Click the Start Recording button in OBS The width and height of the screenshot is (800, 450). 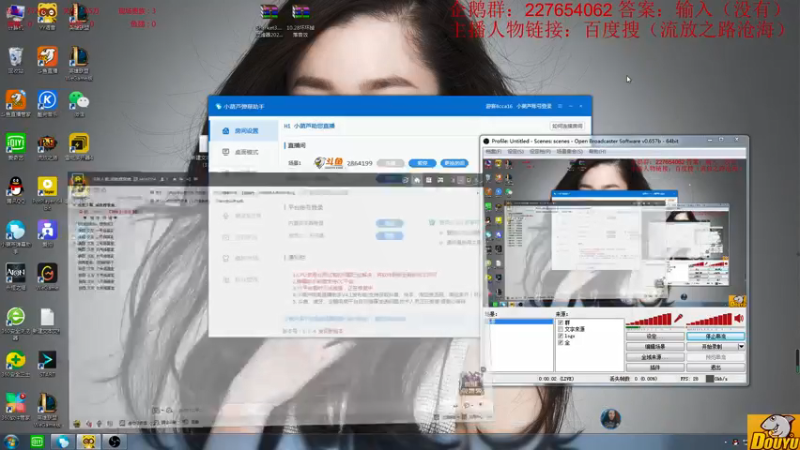[712, 346]
